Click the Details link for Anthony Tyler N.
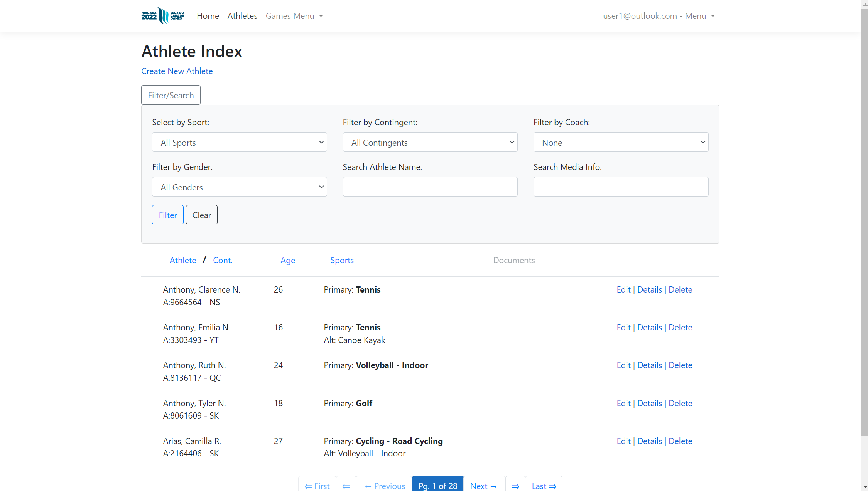The image size is (868, 491). tap(649, 403)
